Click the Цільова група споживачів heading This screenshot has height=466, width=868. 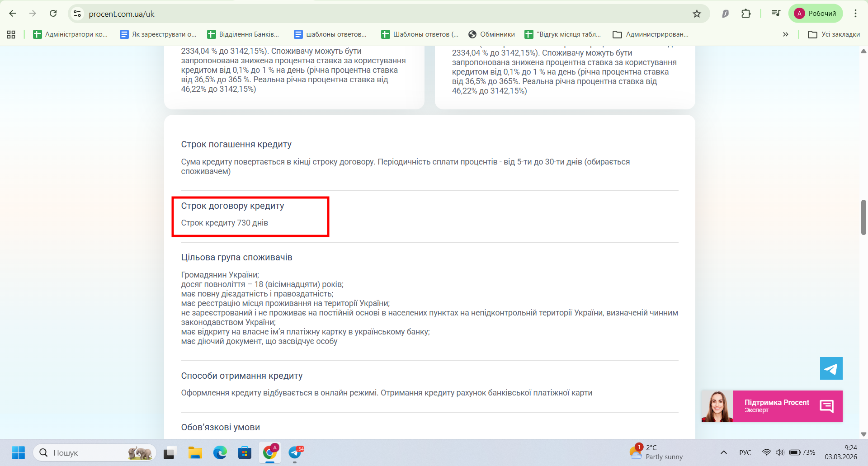236,258
